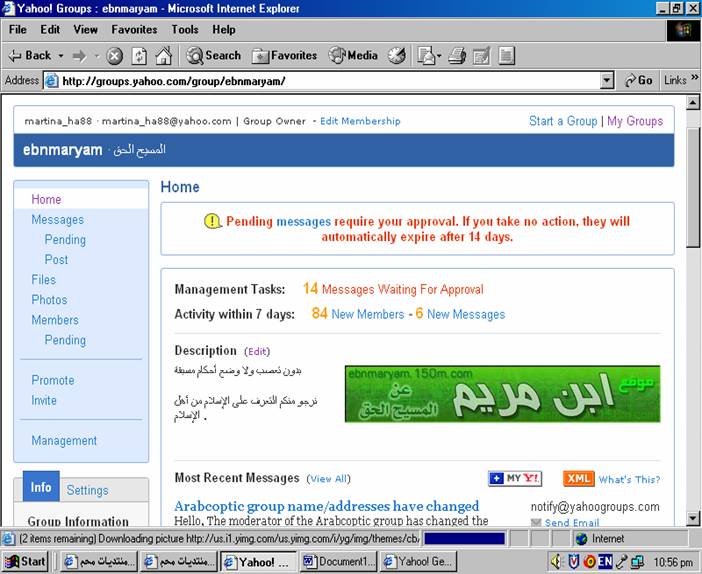Click the green ebnmaryam.150m.com banner image

pos(502,394)
